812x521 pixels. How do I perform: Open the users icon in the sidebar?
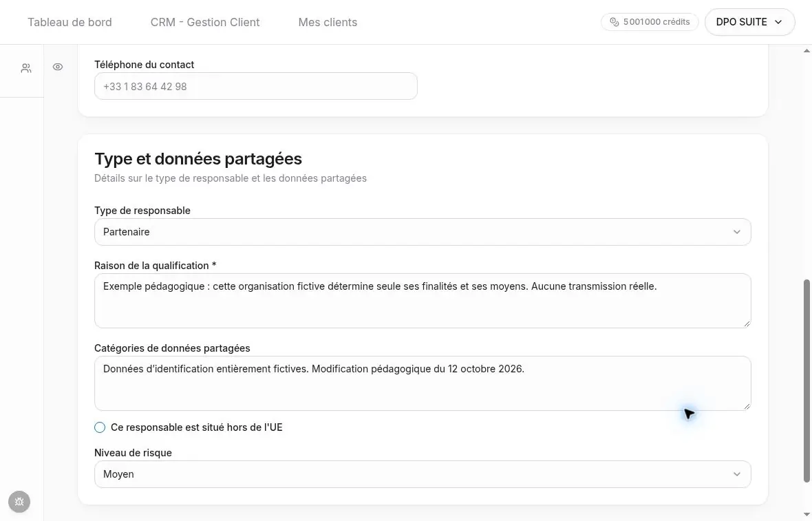(26, 68)
